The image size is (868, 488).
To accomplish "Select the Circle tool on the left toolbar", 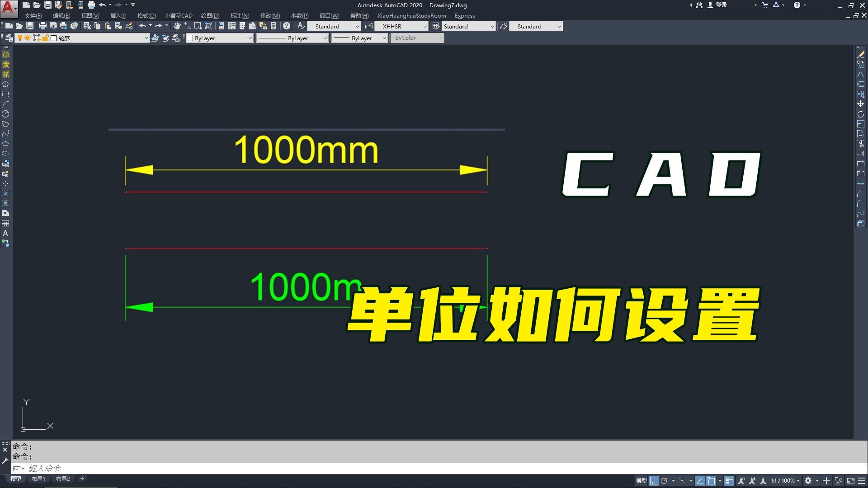I will pos(6,114).
